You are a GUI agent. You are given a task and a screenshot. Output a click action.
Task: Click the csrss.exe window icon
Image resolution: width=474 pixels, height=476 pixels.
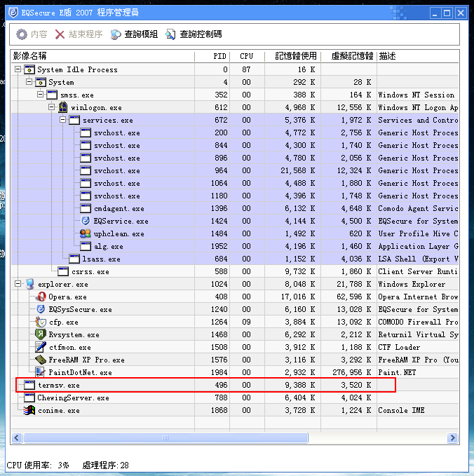pos(63,271)
